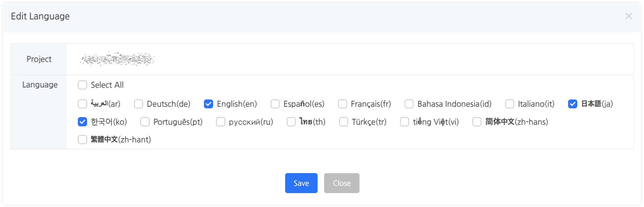Uncheck the 日本語(ja) checkbox
Viewport: 644px width, 207px height.
572,104
